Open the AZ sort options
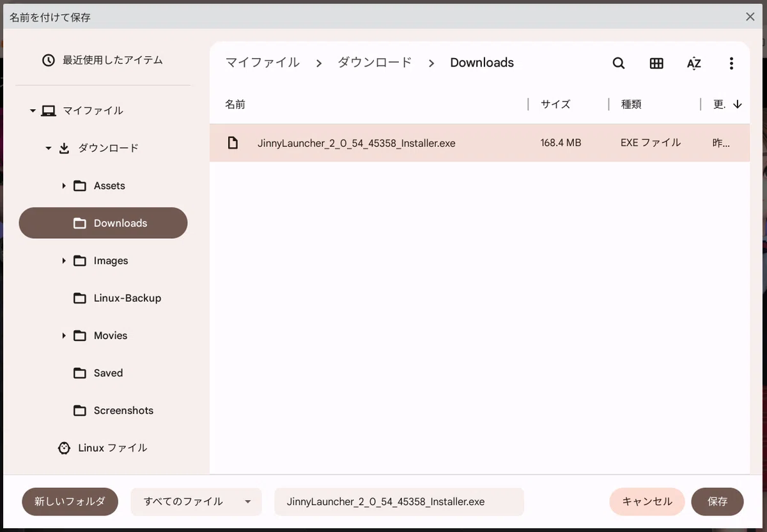This screenshot has height=532, width=767. pyautogui.click(x=693, y=63)
